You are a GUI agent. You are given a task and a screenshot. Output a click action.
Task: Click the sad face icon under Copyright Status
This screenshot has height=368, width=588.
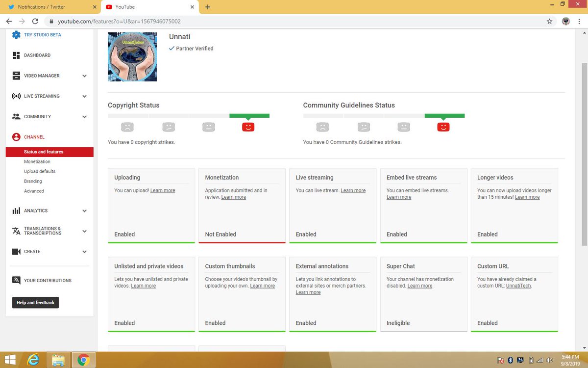[127, 127]
